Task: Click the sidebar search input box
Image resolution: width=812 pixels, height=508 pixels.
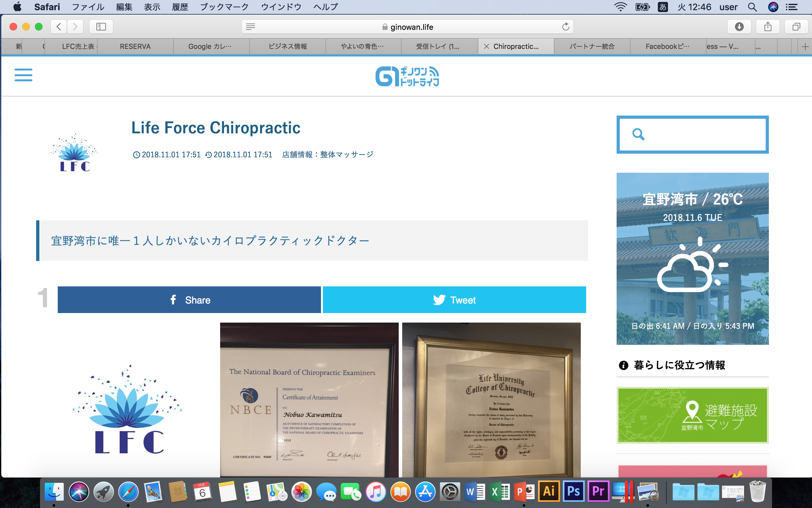Action: [692, 134]
